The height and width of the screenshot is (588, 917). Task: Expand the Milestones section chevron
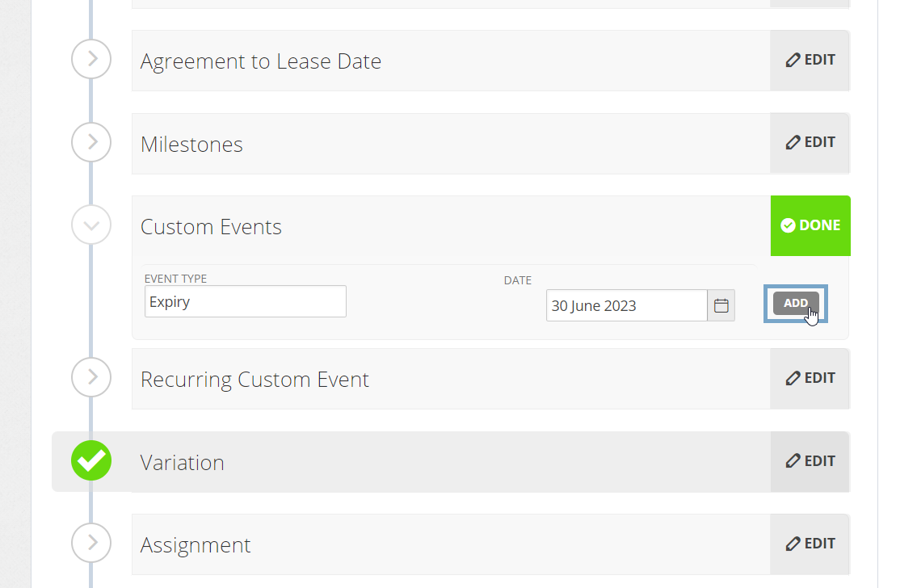91,142
